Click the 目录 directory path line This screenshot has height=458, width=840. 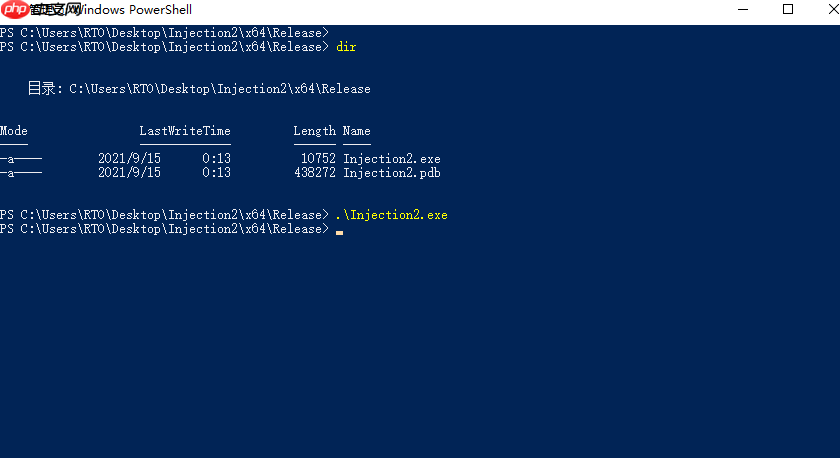click(199, 89)
